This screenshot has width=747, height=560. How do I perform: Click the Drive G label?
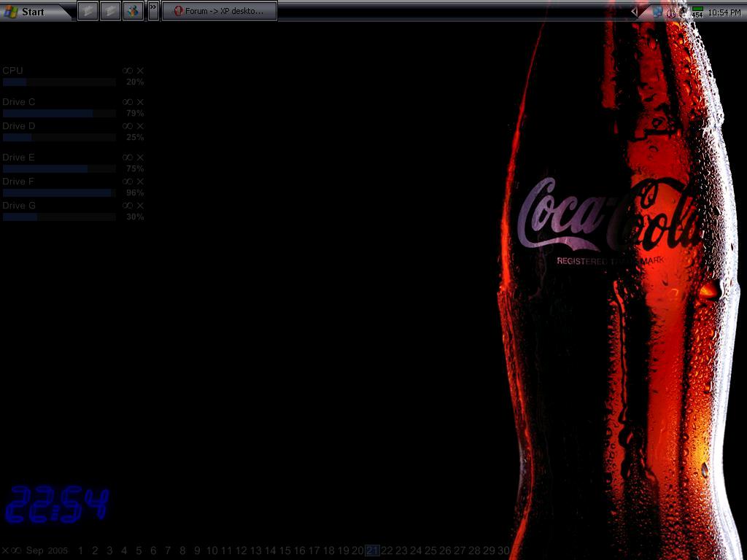[x=18, y=205]
